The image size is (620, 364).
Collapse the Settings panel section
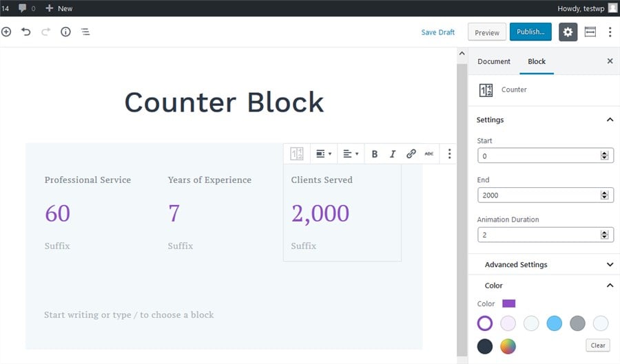(x=610, y=120)
